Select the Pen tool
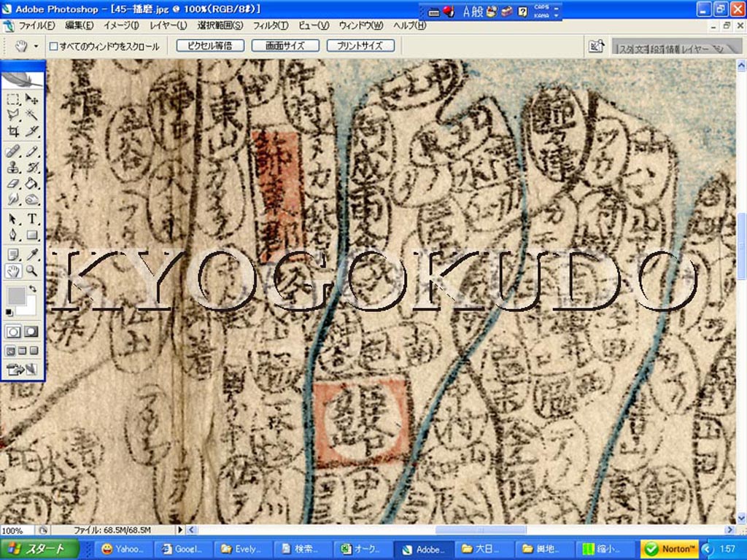The height and width of the screenshot is (560, 747). coord(13,235)
